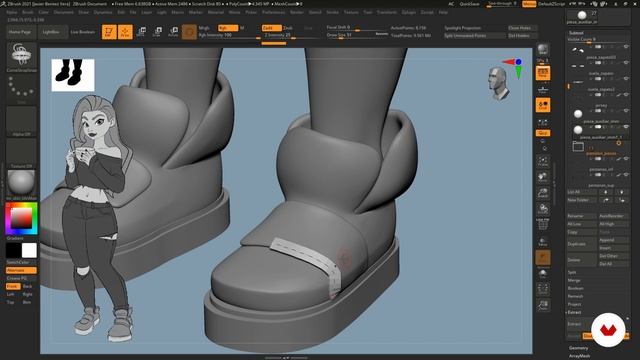Image resolution: width=640 pixels, height=360 pixels.
Task: Click the head-shaped camera view navigator
Action: [x=499, y=84]
